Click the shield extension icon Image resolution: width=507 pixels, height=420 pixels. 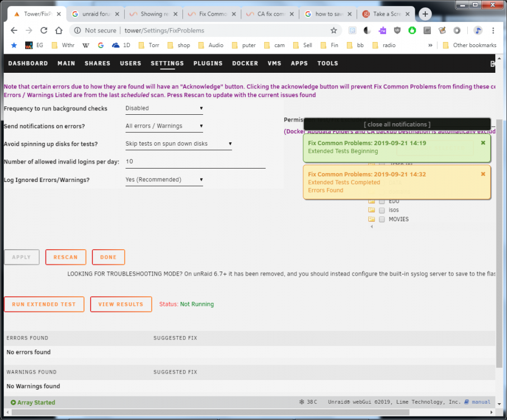coord(397,30)
